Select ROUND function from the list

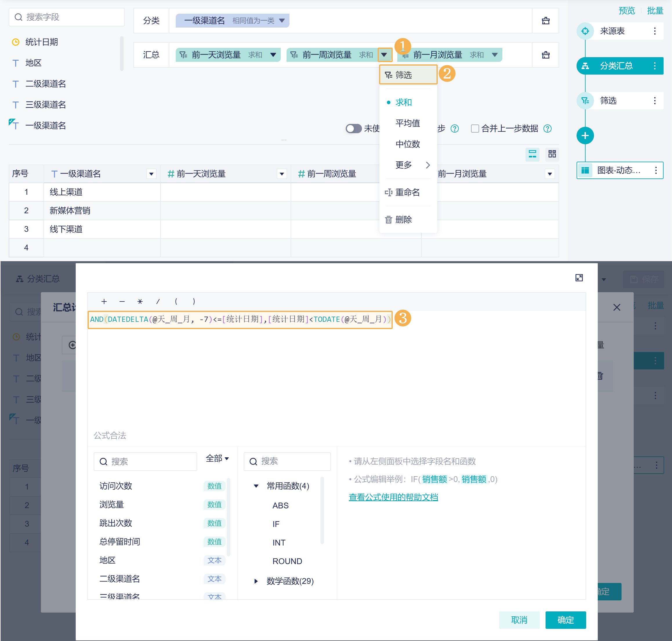(x=287, y=561)
